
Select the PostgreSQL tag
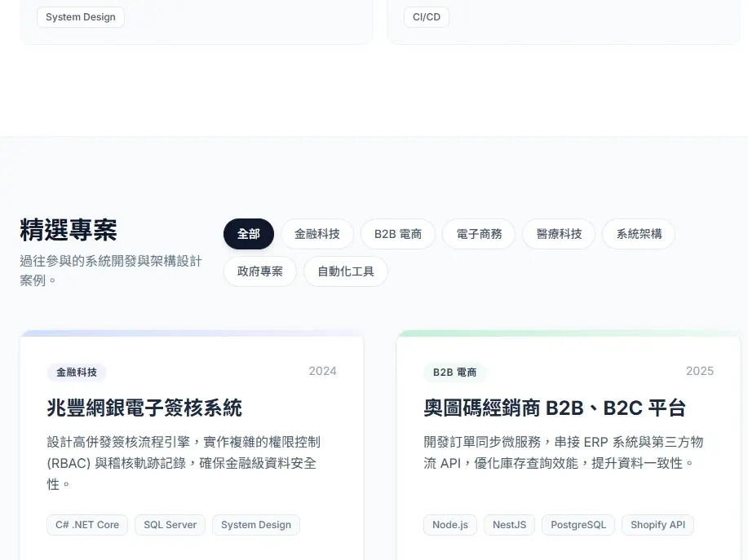click(578, 525)
